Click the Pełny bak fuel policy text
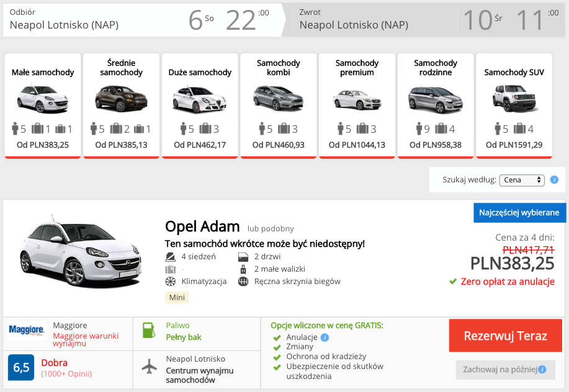 [184, 337]
